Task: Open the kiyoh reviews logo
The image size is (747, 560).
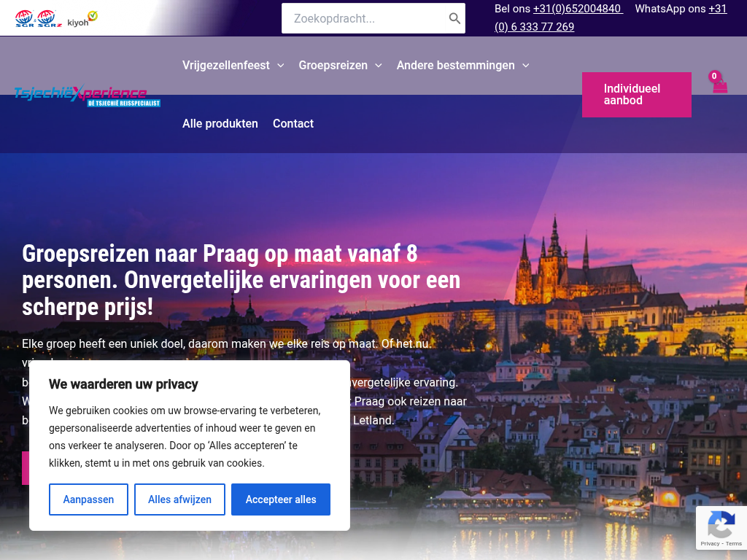Action: point(82,19)
